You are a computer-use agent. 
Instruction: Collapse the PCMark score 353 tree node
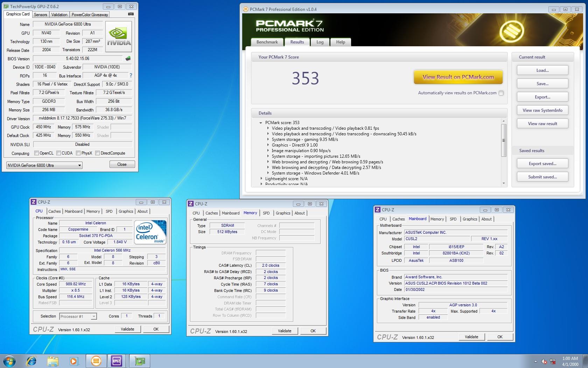point(261,123)
